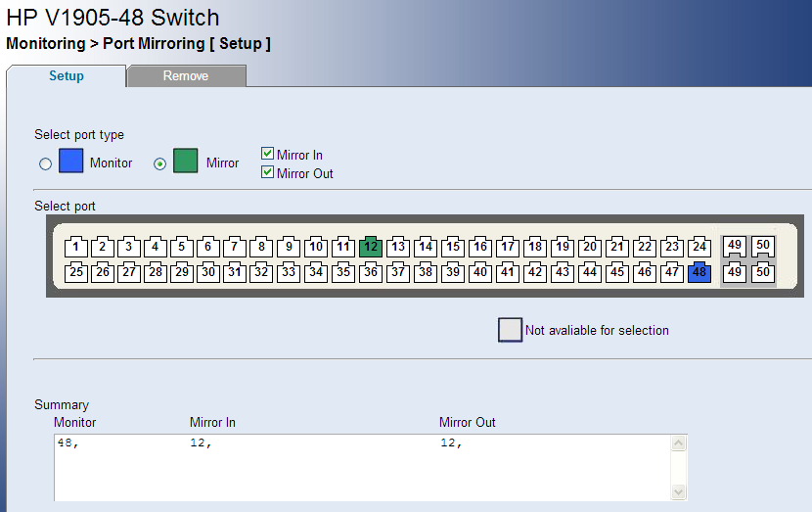Image resolution: width=812 pixels, height=512 pixels.
Task: Click the summary scrollbar down arrow
Action: tap(678, 491)
